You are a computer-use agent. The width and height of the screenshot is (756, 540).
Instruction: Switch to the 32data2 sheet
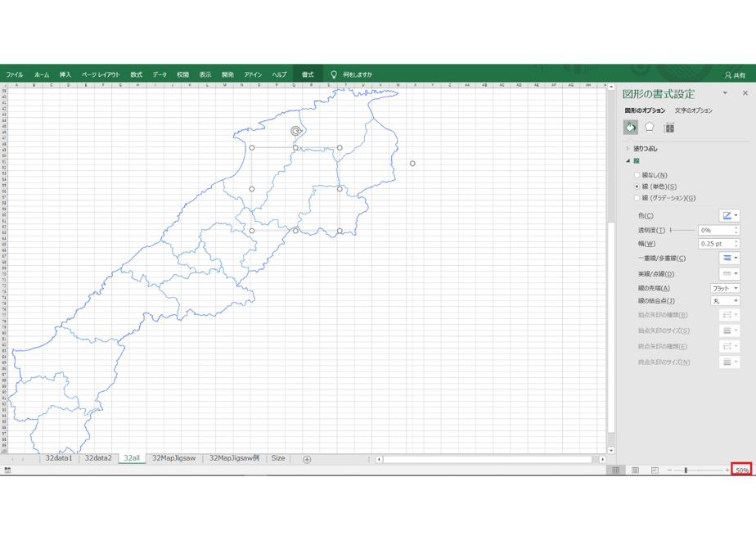point(98,458)
